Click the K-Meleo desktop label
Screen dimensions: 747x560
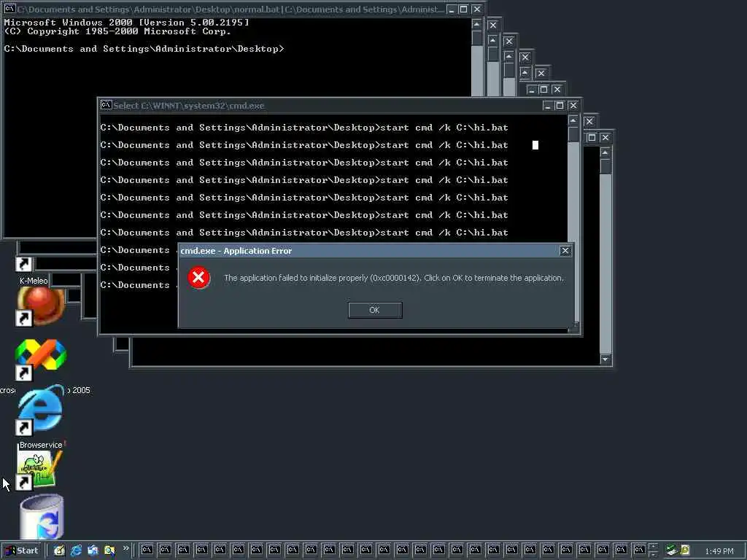pos(34,281)
